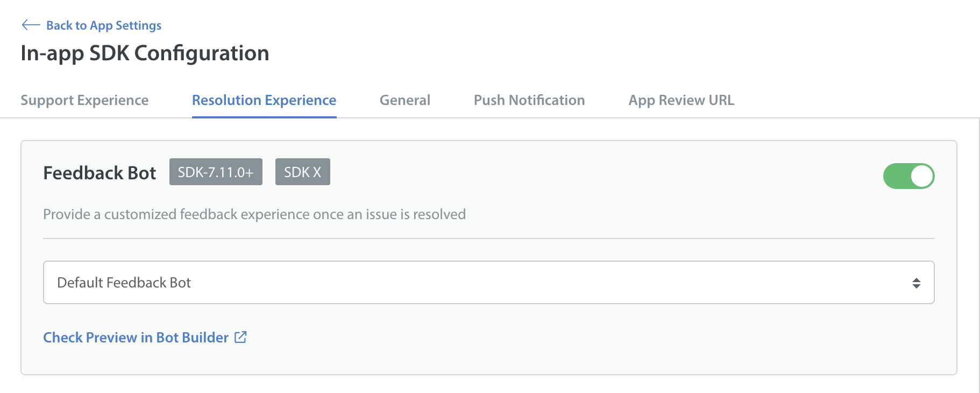Open the General tab

405,100
